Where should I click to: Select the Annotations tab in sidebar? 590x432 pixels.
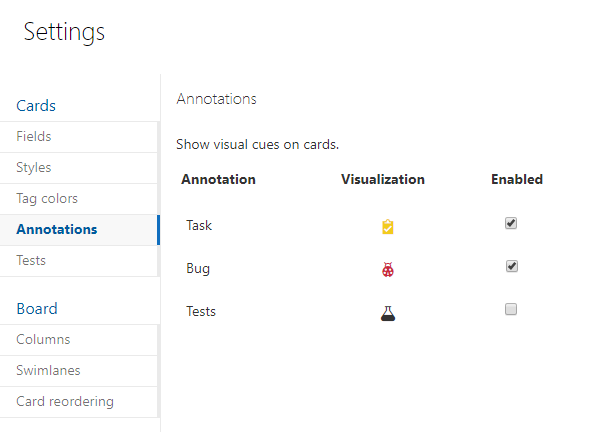pyautogui.click(x=79, y=230)
